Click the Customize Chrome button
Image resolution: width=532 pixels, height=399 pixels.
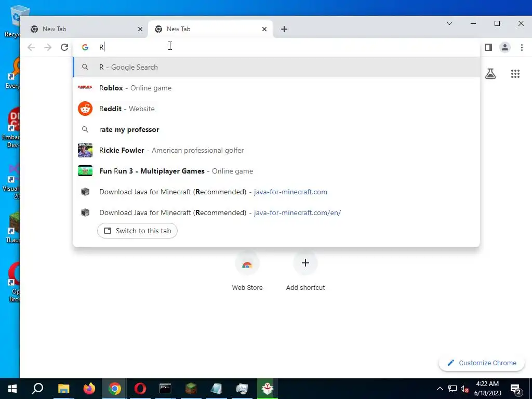(x=482, y=363)
